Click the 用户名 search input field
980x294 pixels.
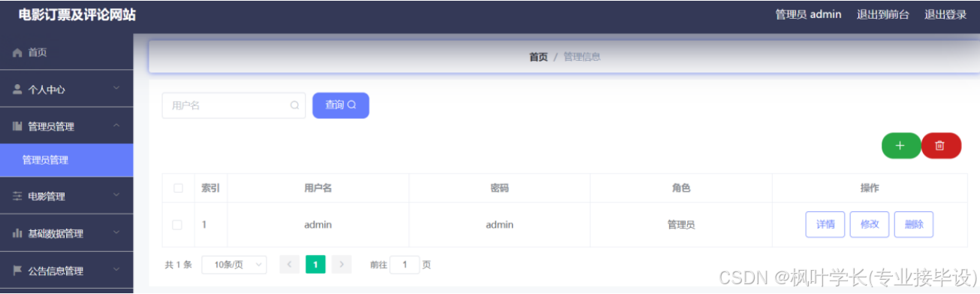click(234, 105)
